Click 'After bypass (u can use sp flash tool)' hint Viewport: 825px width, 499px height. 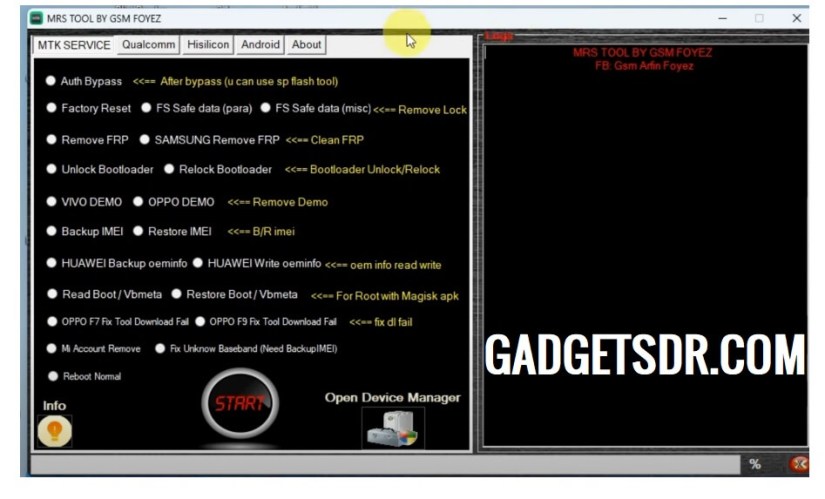pyautogui.click(x=249, y=81)
